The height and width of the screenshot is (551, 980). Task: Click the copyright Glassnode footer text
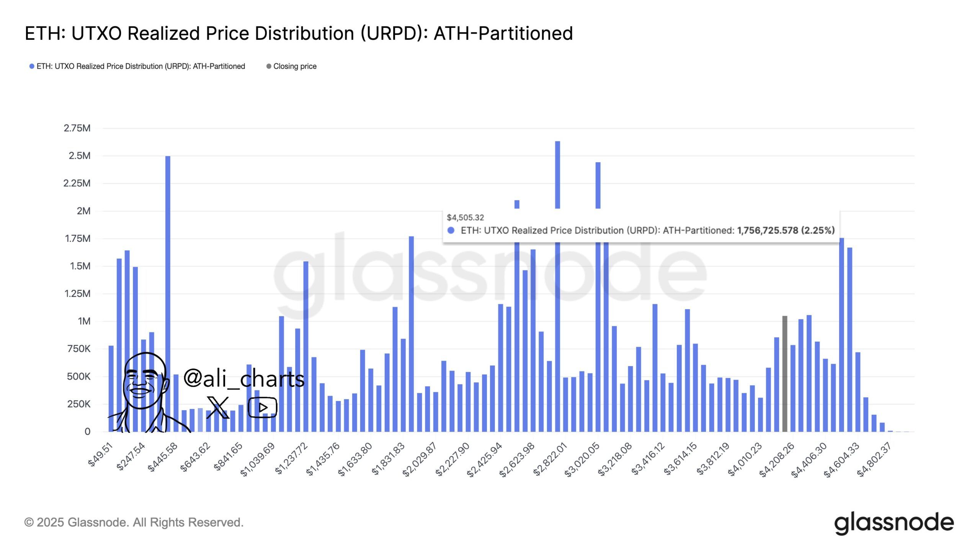(x=134, y=522)
